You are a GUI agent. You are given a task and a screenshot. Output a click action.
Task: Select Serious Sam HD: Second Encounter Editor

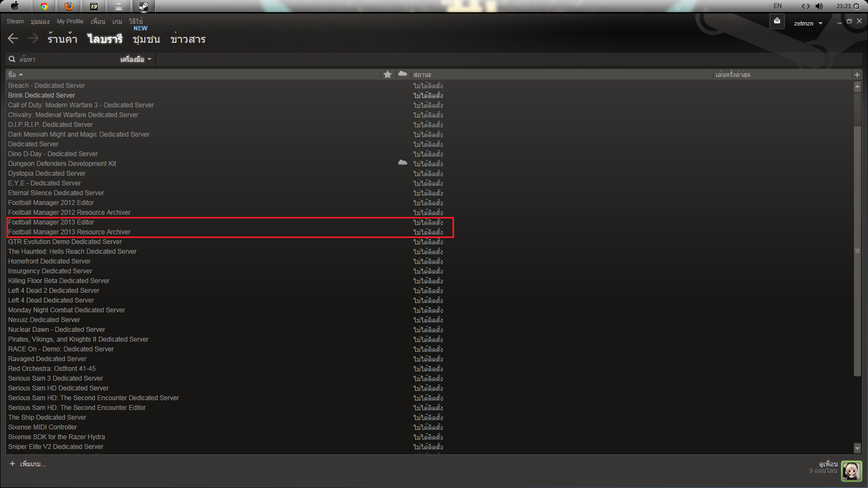pos(77,408)
